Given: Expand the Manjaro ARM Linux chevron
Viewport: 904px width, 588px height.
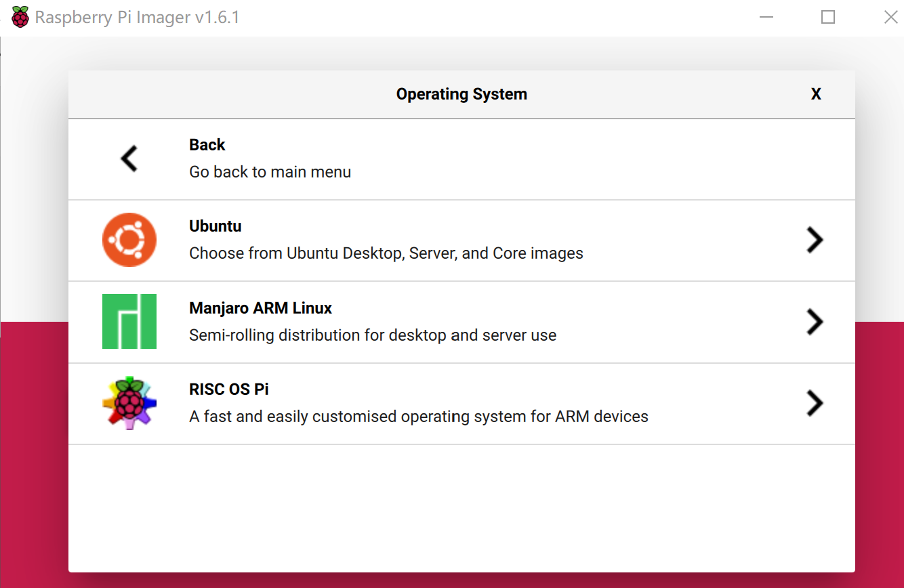Looking at the screenshot, I should [815, 322].
